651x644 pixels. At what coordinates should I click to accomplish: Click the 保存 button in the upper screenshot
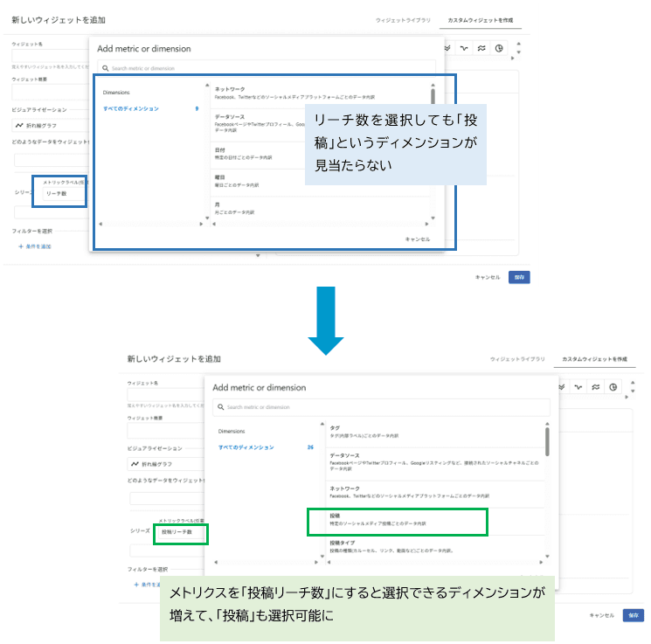[519, 276]
